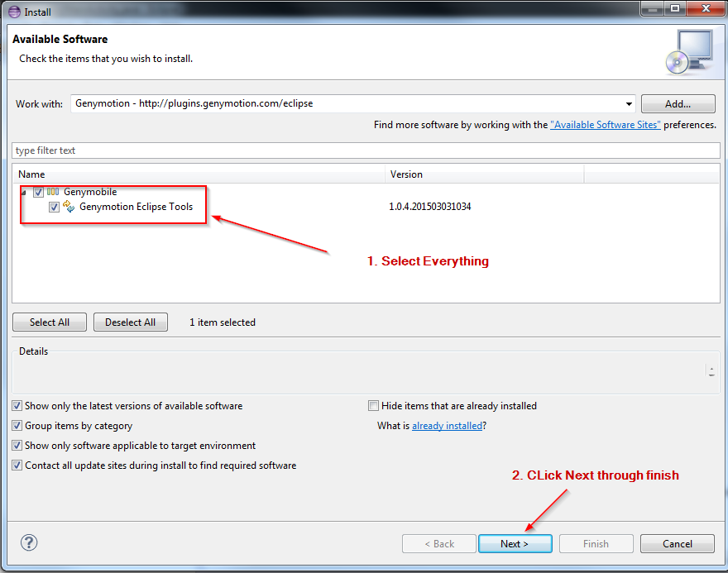The width and height of the screenshot is (728, 573).
Task: Click the help question mark icon
Action: pos(29,542)
